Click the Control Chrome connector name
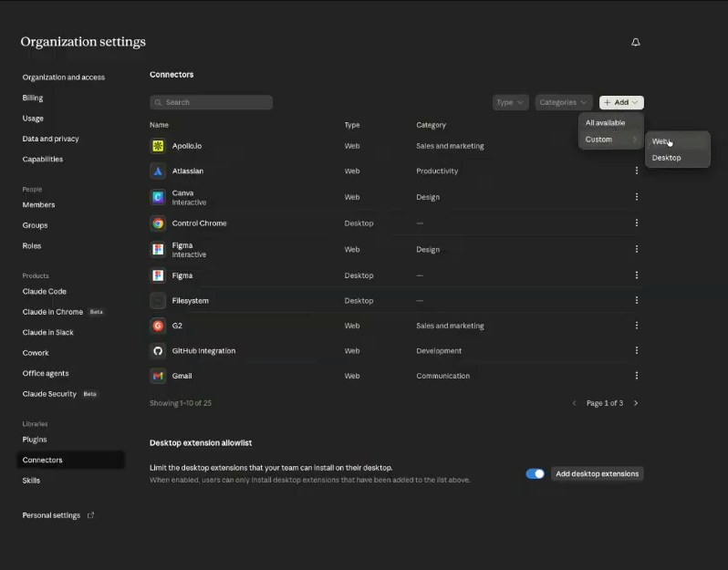 click(x=199, y=223)
